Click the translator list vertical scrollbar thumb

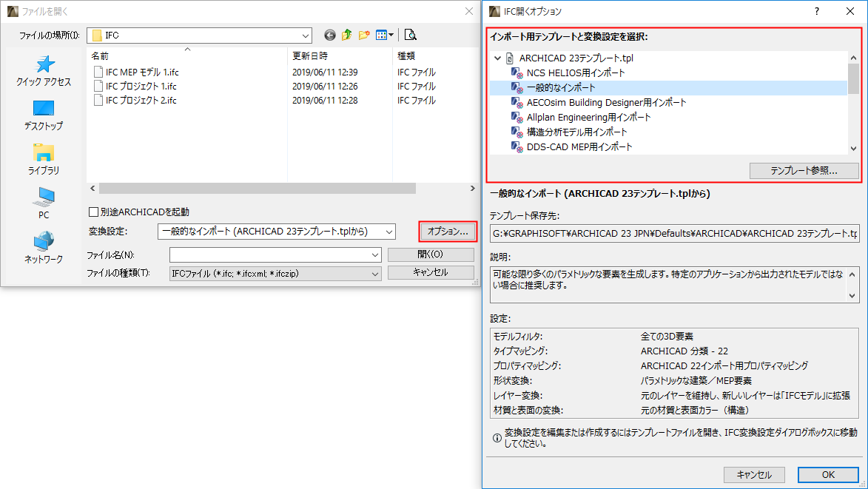853,79
